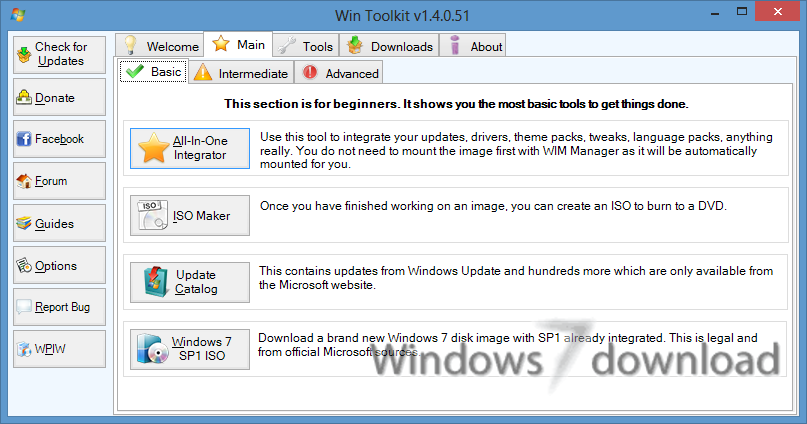Viewport: 807px width, 424px height.
Task: Launch the All-In-One Integrator tool
Action: 190,148
